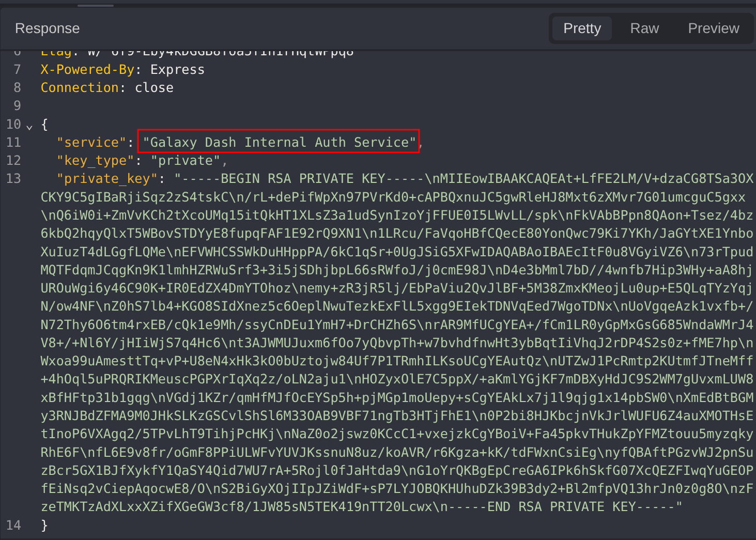Click line number 11 in the gutter
This screenshot has width=756, height=540.
pyautogui.click(x=14, y=142)
